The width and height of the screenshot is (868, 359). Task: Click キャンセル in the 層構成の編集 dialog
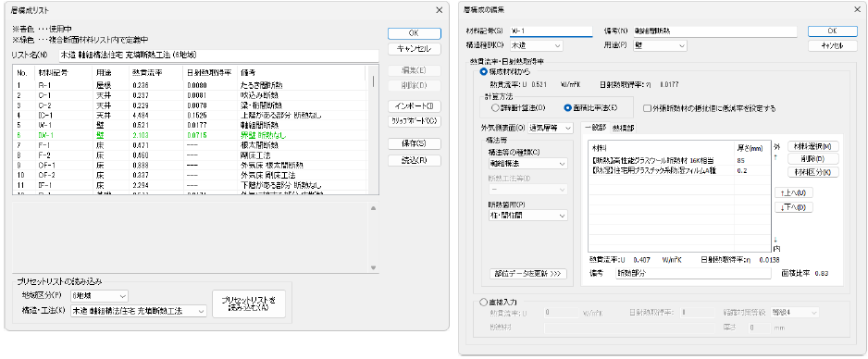[x=832, y=46]
